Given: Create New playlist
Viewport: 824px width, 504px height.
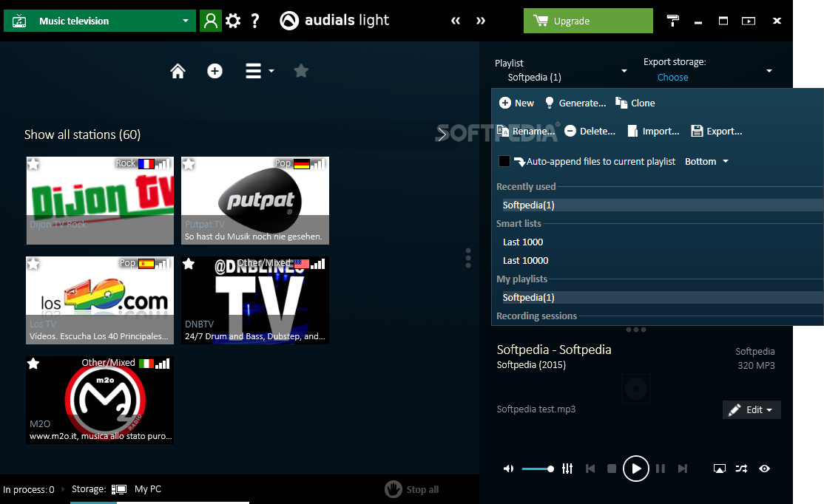Looking at the screenshot, I should [516, 103].
